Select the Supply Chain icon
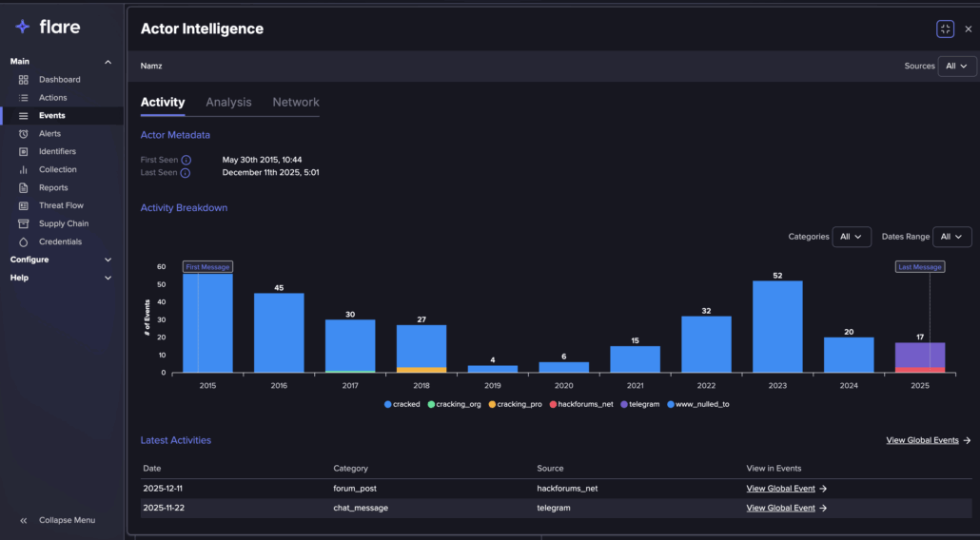The image size is (980, 540). tap(24, 224)
